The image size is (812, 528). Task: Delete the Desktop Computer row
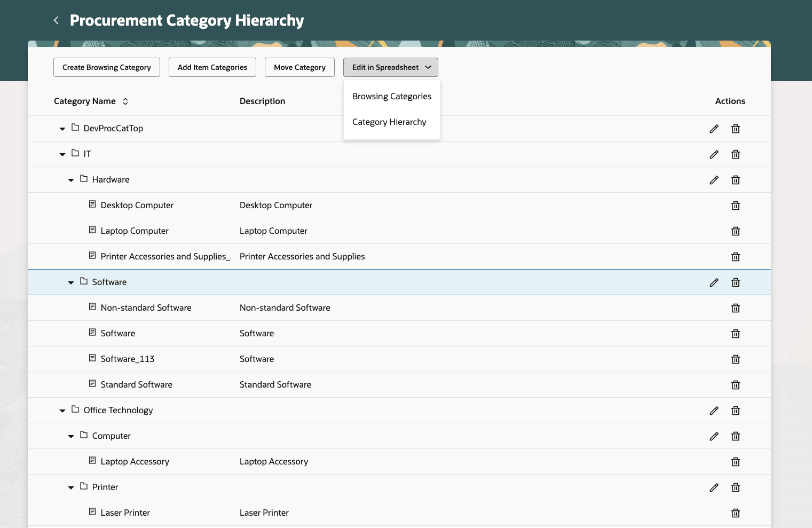(x=736, y=206)
